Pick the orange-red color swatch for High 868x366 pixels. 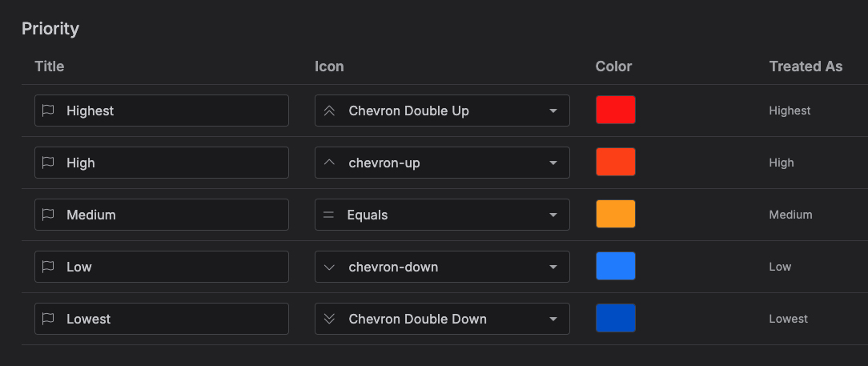point(616,162)
